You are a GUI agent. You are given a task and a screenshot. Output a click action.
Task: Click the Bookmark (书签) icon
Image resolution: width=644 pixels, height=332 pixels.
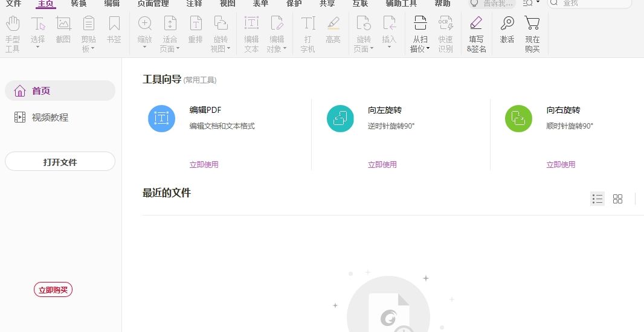(x=114, y=24)
